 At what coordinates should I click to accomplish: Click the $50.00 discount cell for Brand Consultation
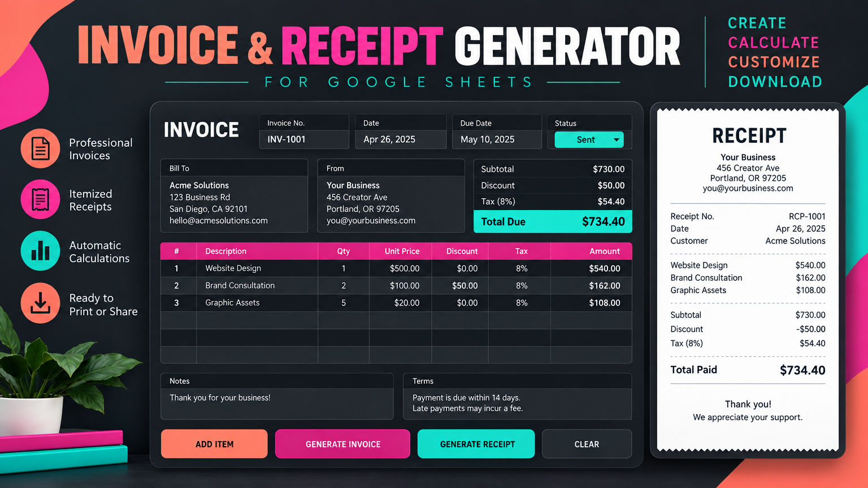(x=460, y=286)
